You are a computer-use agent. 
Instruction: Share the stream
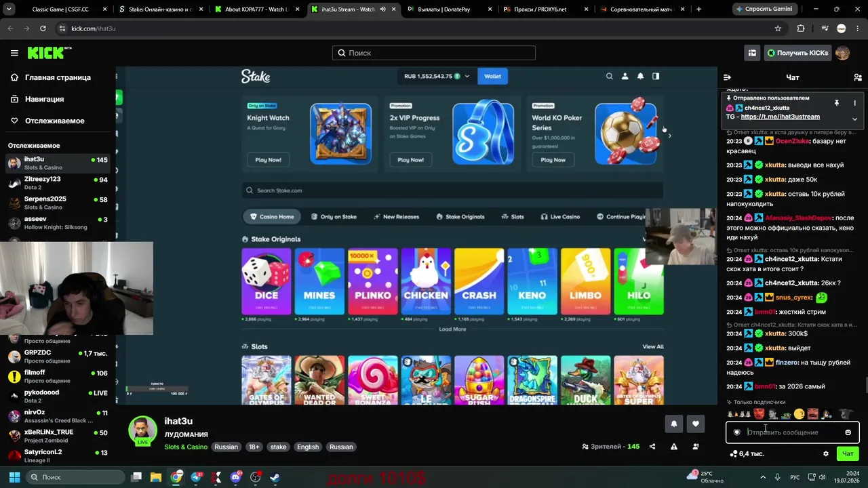[x=652, y=447]
